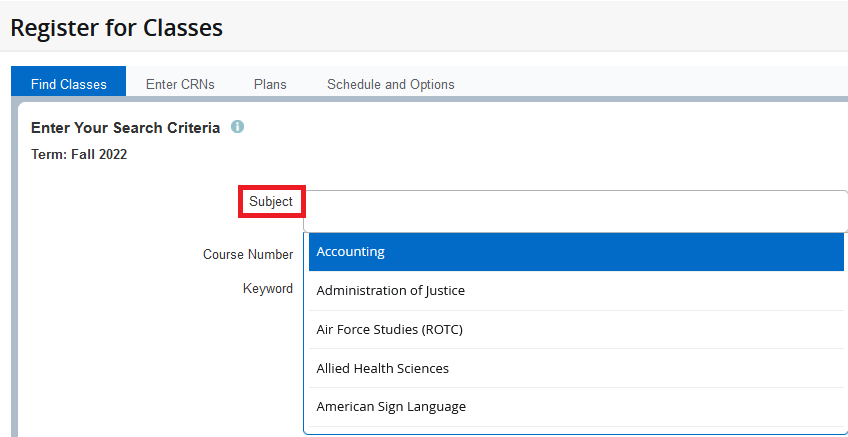Click the Keyword field label
848x437 pixels.
point(268,288)
